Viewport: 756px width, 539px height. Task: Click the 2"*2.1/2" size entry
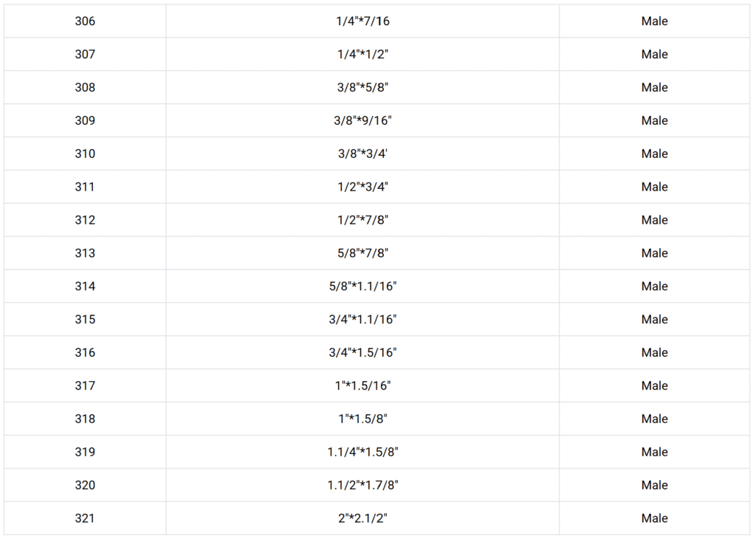point(362,518)
